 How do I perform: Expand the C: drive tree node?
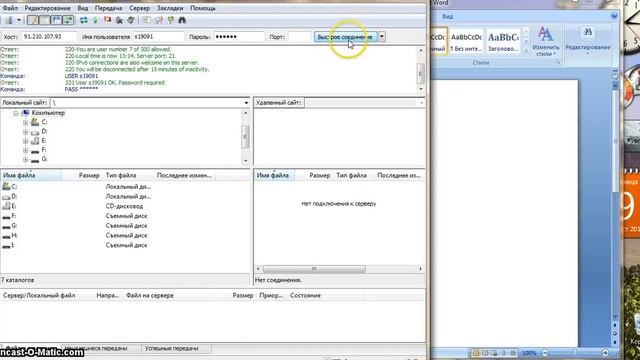click(25, 122)
